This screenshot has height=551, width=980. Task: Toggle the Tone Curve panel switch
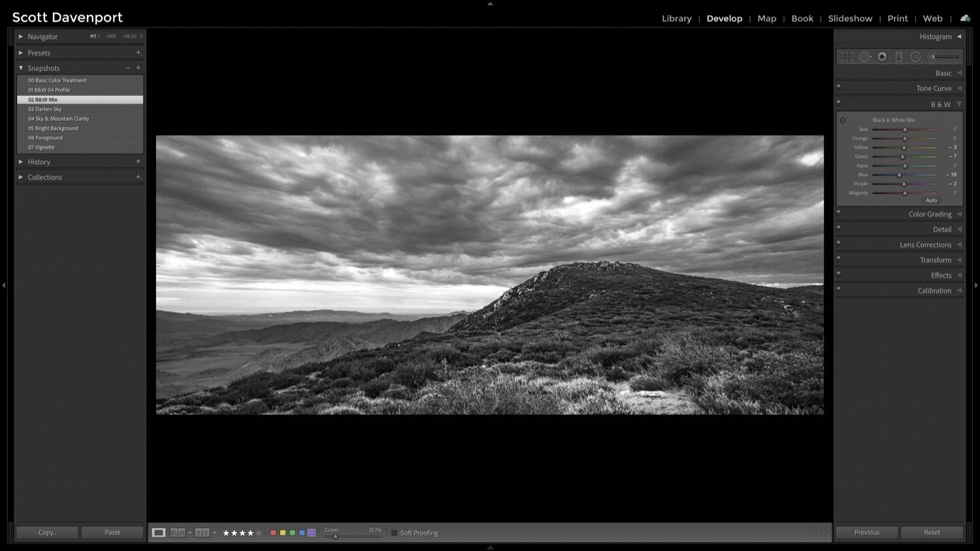pos(839,86)
